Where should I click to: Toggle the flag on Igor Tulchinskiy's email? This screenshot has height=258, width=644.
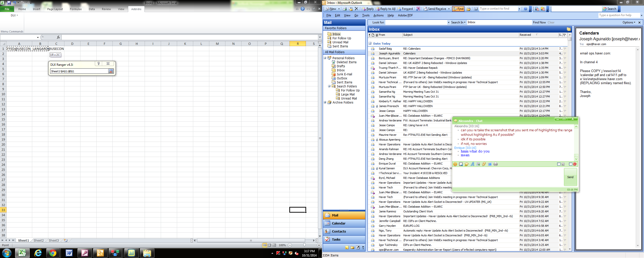[x=565, y=245]
